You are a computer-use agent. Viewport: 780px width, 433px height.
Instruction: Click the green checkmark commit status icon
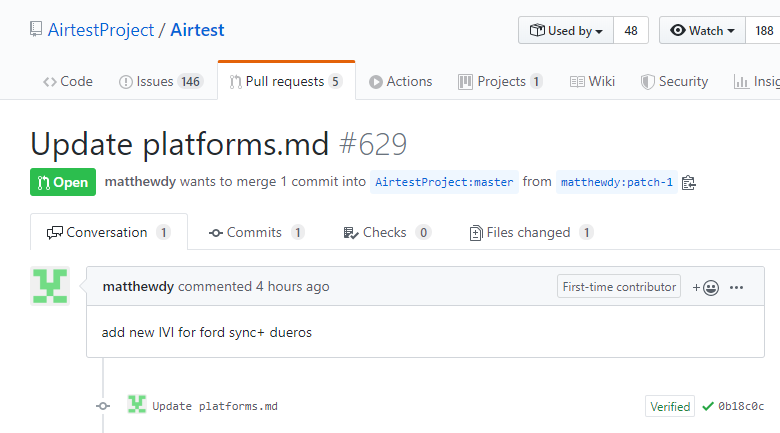click(708, 406)
